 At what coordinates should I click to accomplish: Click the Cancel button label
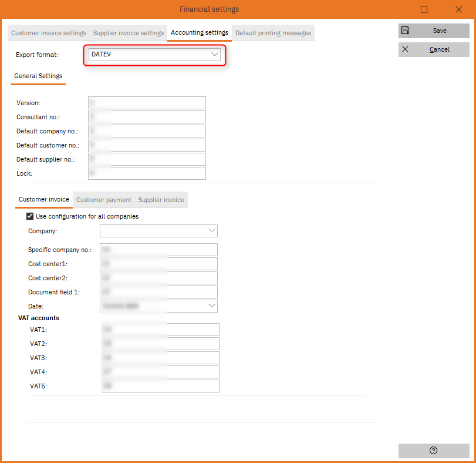point(439,49)
